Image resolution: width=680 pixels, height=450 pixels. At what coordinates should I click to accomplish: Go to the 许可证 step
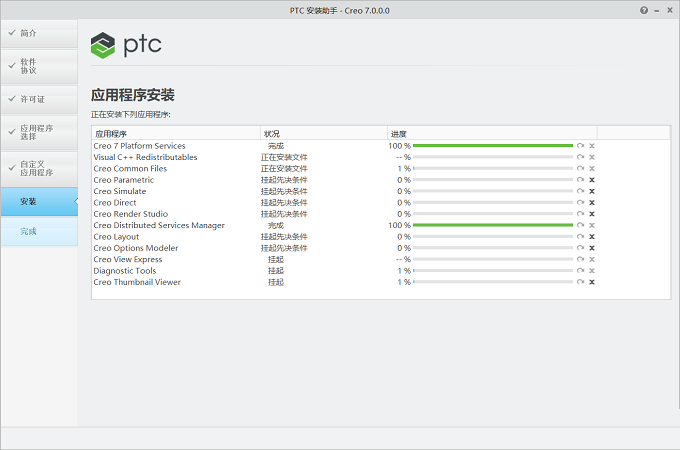39,99
